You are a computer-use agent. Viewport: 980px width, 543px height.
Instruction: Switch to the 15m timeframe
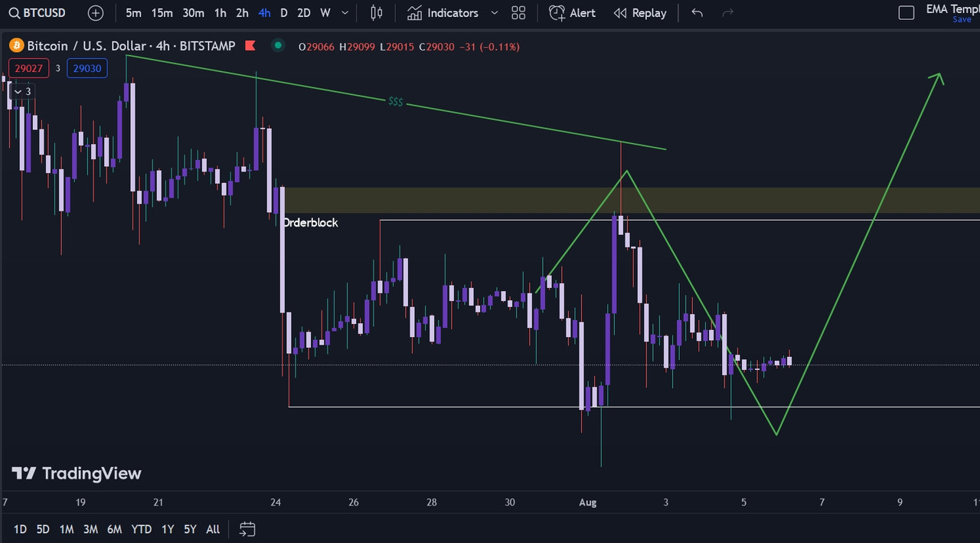(162, 13)
